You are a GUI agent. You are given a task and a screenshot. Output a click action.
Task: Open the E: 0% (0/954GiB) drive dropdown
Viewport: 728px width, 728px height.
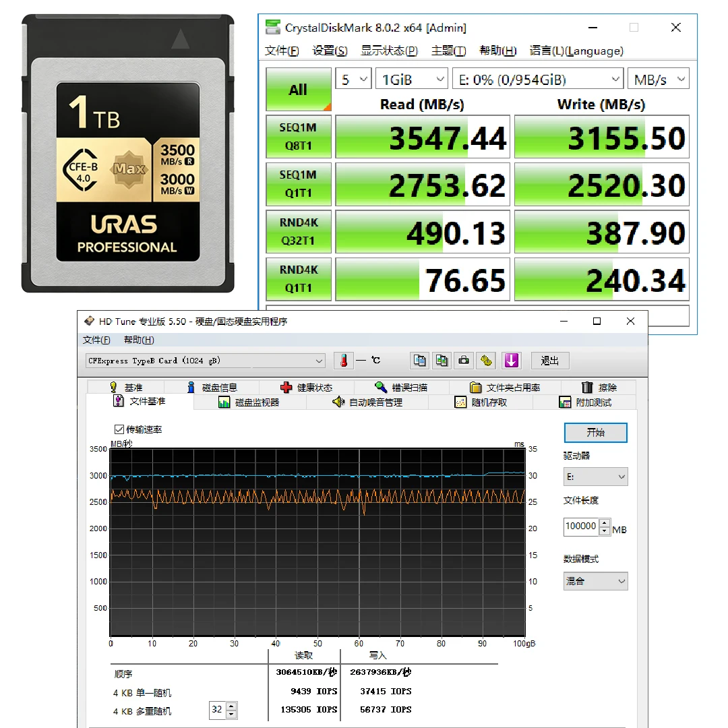tap(538, 80)
